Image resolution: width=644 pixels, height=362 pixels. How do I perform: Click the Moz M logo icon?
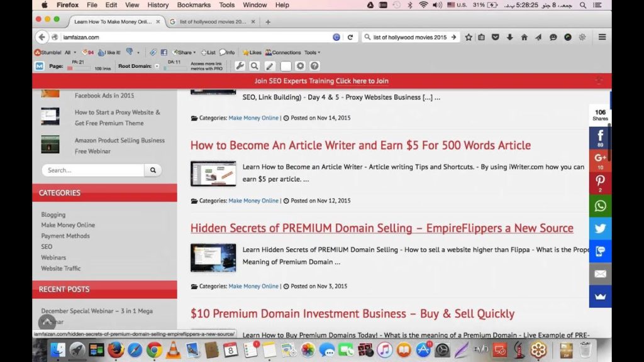pyautogui.click(x=40, y=65)
